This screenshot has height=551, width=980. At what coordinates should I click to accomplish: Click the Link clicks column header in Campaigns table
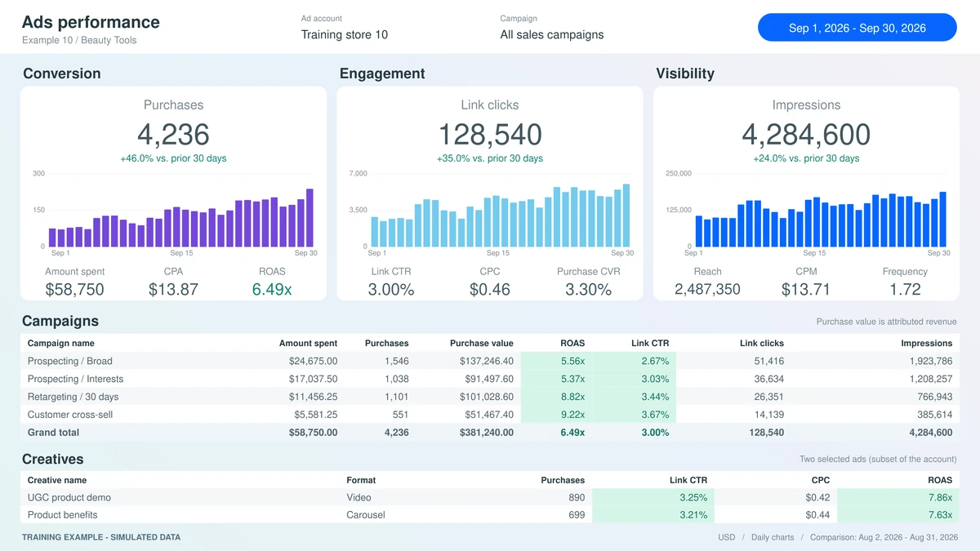761,344
